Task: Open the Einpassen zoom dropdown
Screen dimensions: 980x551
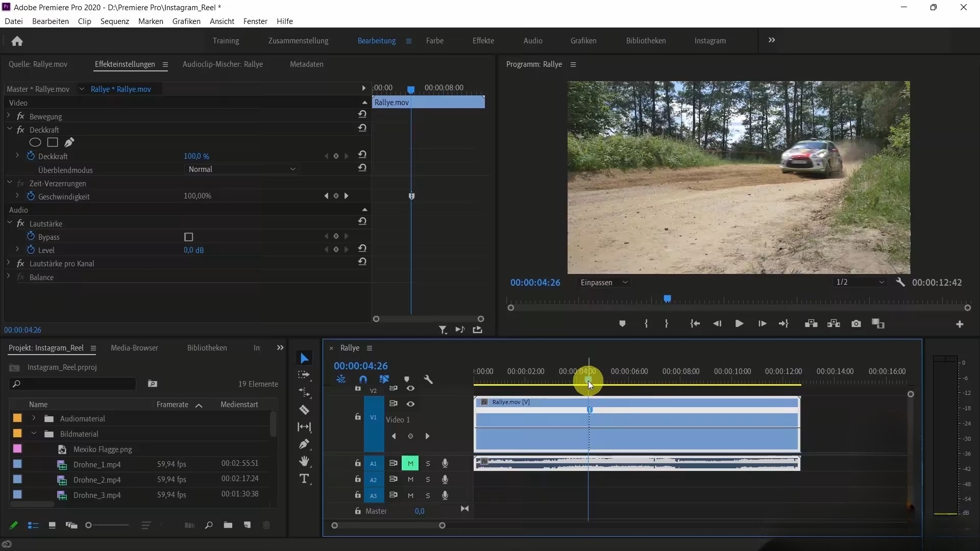Action: click(x=604, y=282)
